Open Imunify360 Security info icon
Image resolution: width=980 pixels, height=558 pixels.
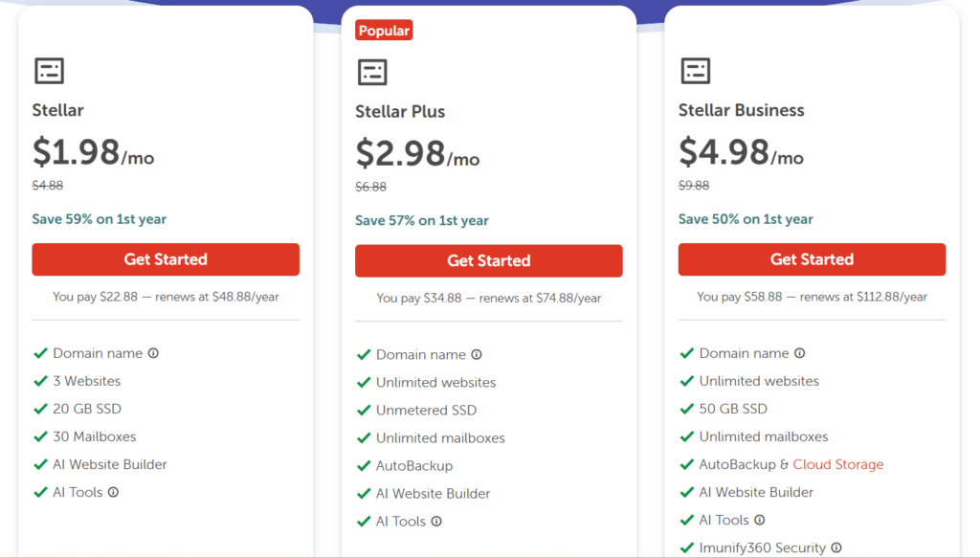click(x=836, y=548)
